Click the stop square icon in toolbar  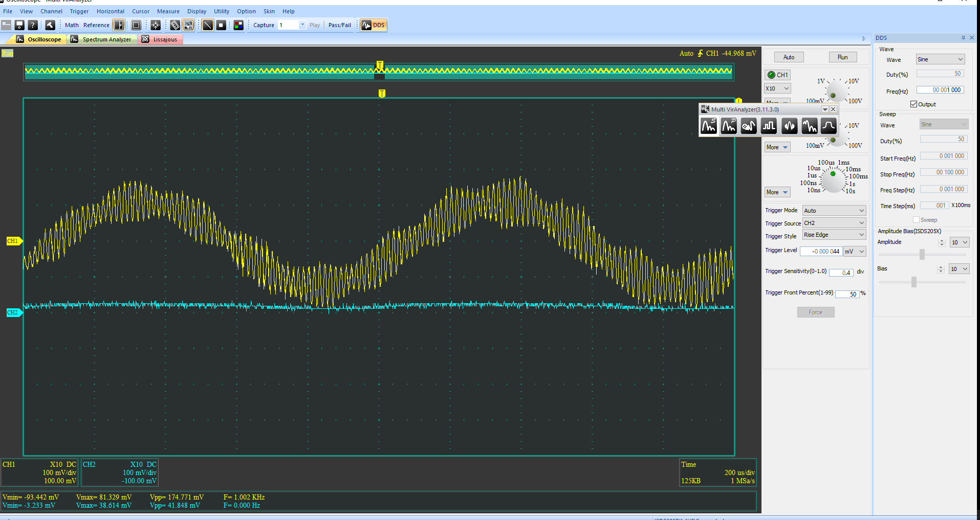pos(221,25)
